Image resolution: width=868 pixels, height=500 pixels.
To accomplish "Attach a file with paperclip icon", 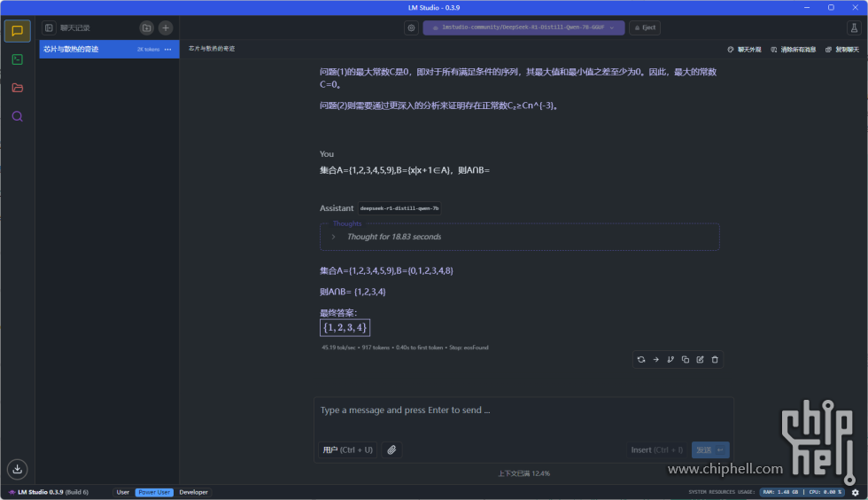I will click(x=391, y=449).
